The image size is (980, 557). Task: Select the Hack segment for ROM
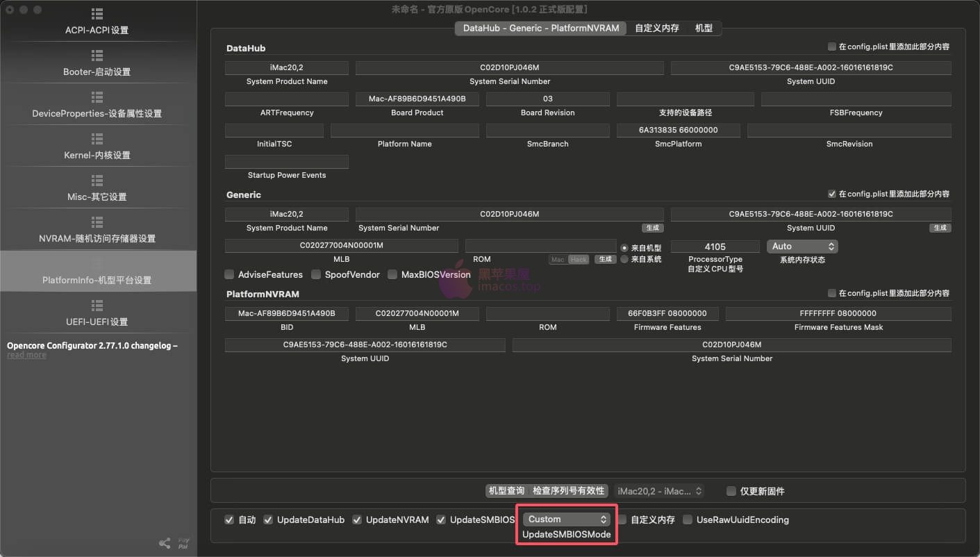pyautogui.click(x=579, y=259)
